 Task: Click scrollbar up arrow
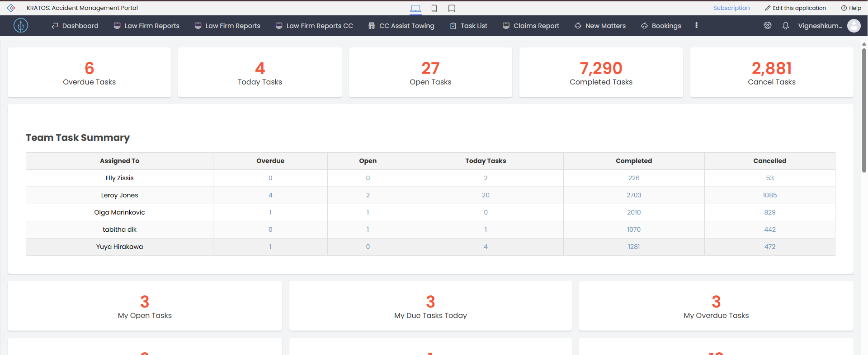click(864, 44)
